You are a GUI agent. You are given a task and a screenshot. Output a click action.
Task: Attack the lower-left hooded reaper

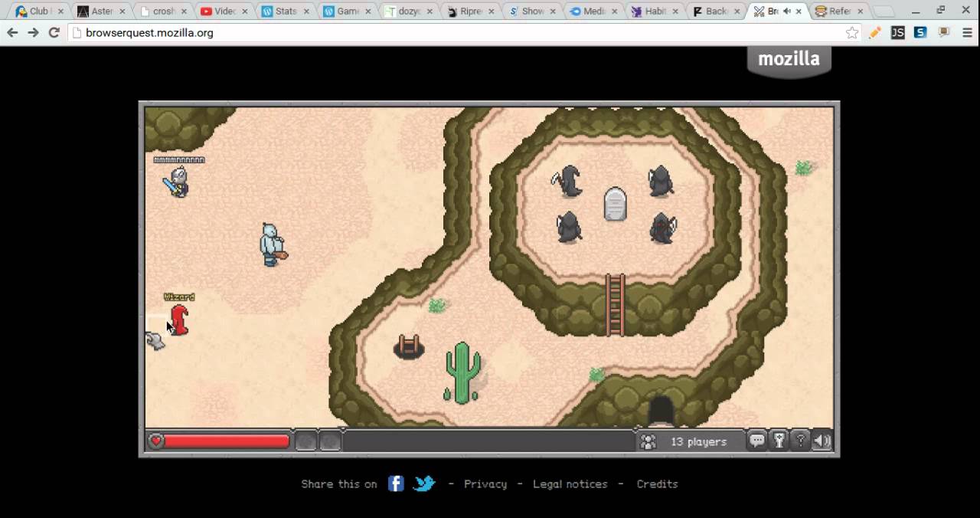click(568, 228)
